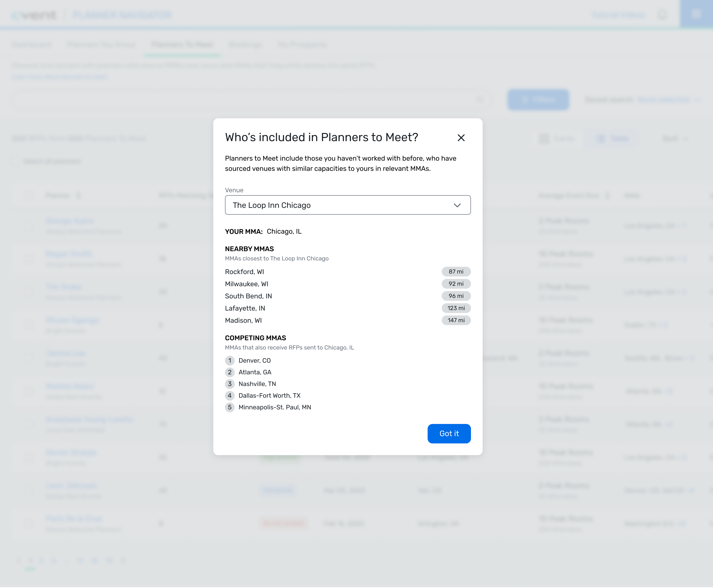Select Rockford, WI nearby MMA
The height and width of the screenshot is (588, 713).
coord(244,272)
